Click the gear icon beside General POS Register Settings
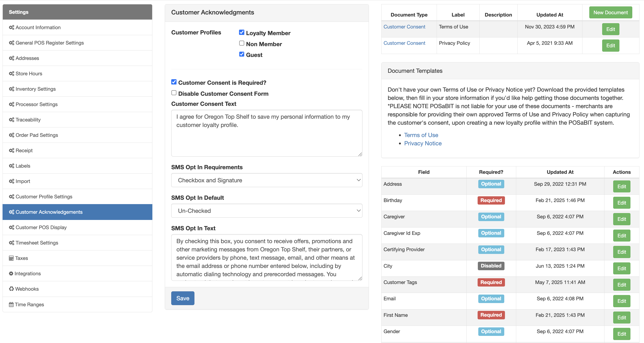 click(x=11, y=43)
